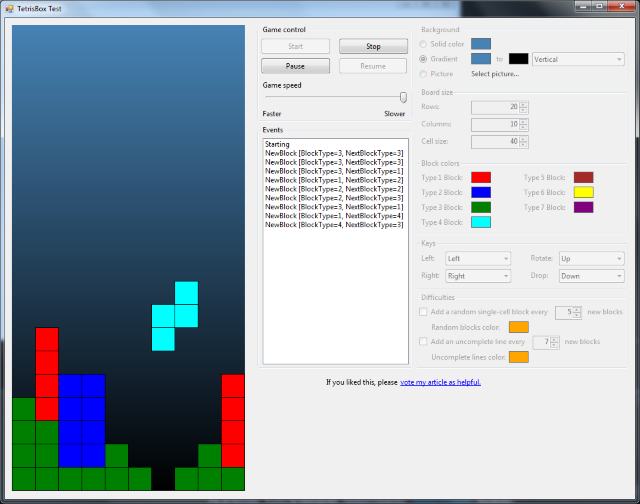Viewport: 640px width, 504px height.
Task: Click the Rows value field
Action: [495, 107]
